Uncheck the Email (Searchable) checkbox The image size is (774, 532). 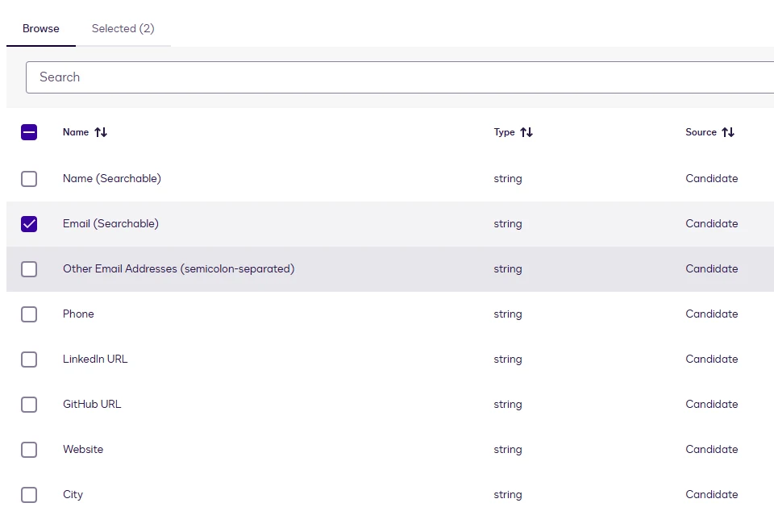pos(29,224)
